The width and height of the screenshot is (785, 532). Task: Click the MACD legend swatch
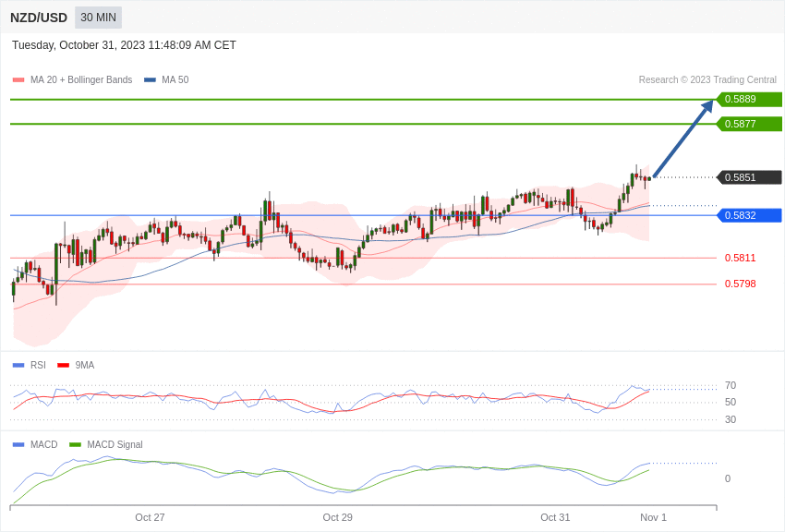click(x=18, y=444)
